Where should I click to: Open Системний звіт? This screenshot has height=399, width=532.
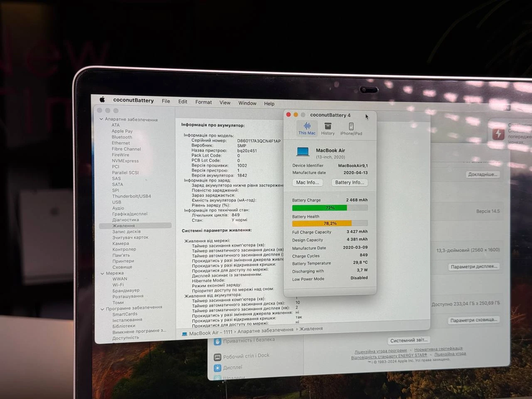408,340
